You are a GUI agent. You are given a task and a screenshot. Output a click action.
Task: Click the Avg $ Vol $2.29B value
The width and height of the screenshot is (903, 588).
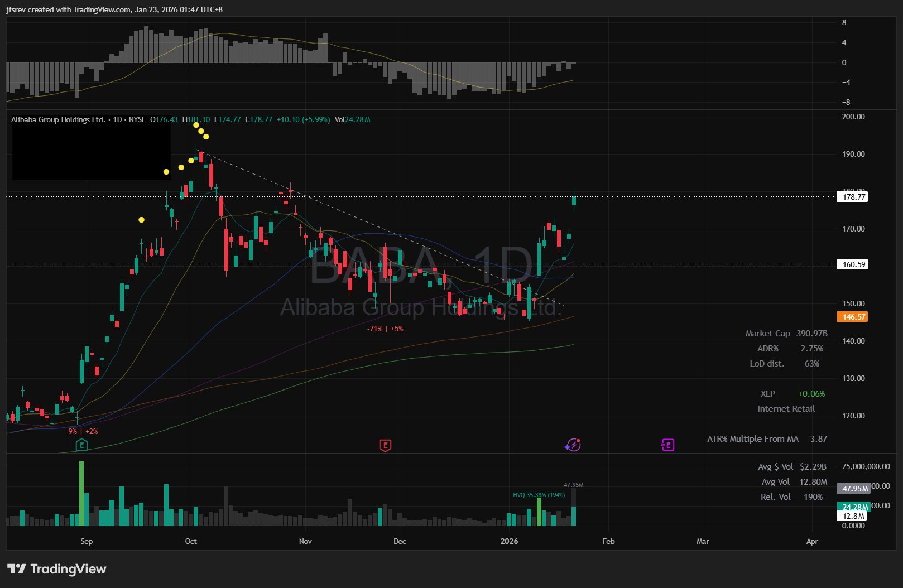pyautogui.click(x=813, y=467)
